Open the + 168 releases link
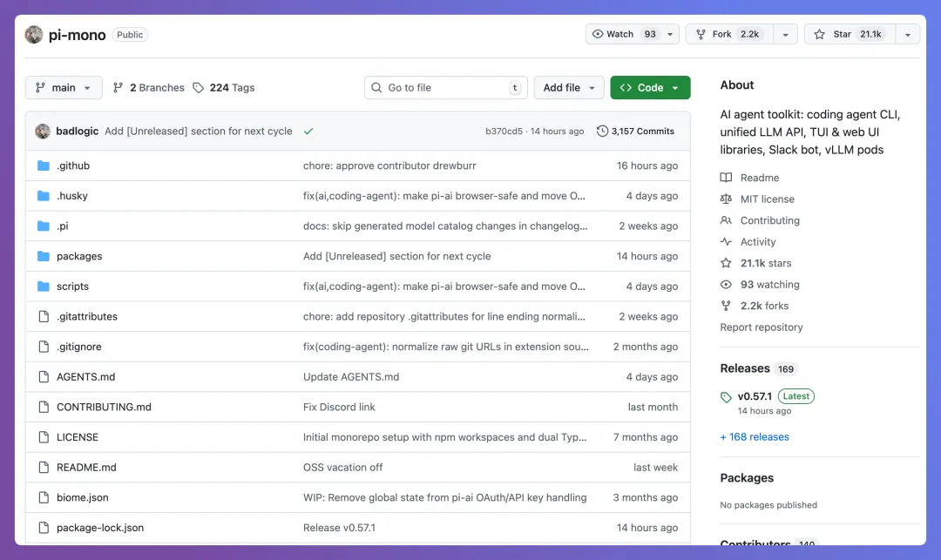Image resolution: width=941 pixels, height=560 pixels. tap(755, 437)
